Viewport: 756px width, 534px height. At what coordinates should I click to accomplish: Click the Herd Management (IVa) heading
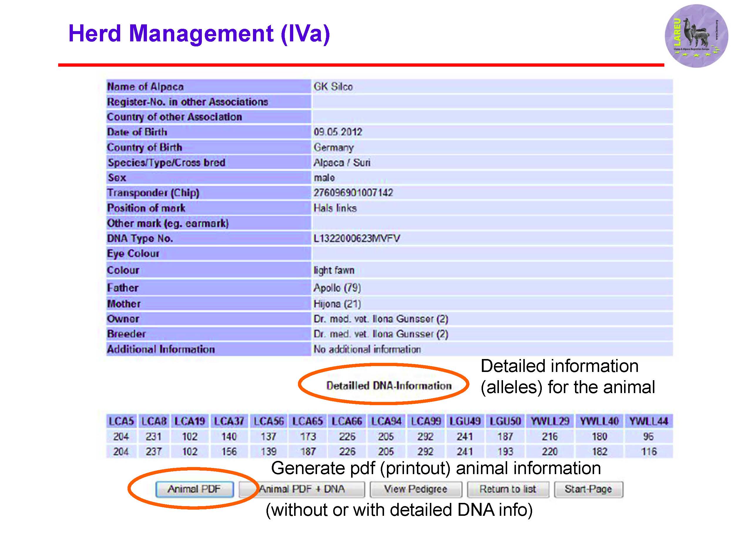click(x=199, y=34)
